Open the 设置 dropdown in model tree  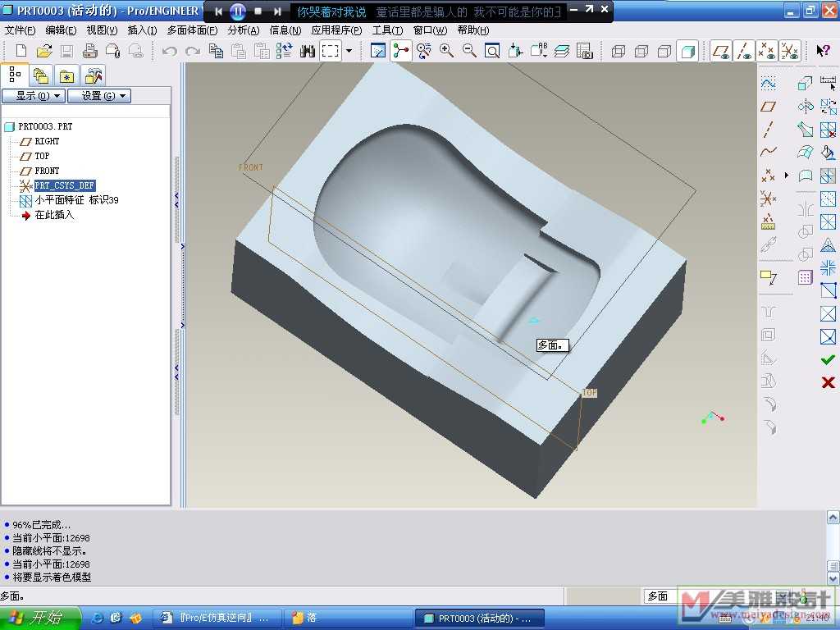(x=98, y=96)
